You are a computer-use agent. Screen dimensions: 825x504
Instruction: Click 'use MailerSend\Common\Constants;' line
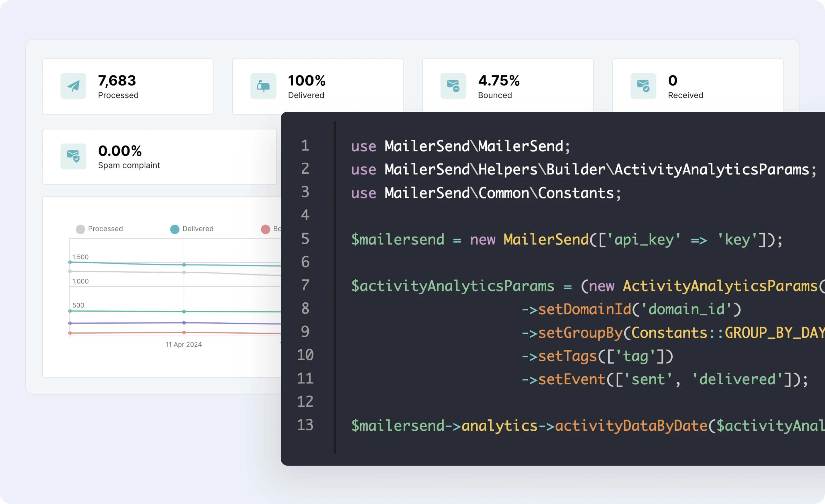click(486, 193)
